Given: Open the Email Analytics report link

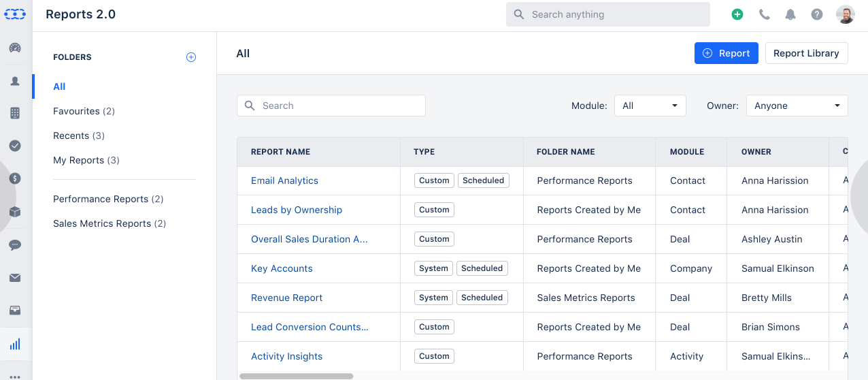Looking at the screenshot, I should point(284,180).
